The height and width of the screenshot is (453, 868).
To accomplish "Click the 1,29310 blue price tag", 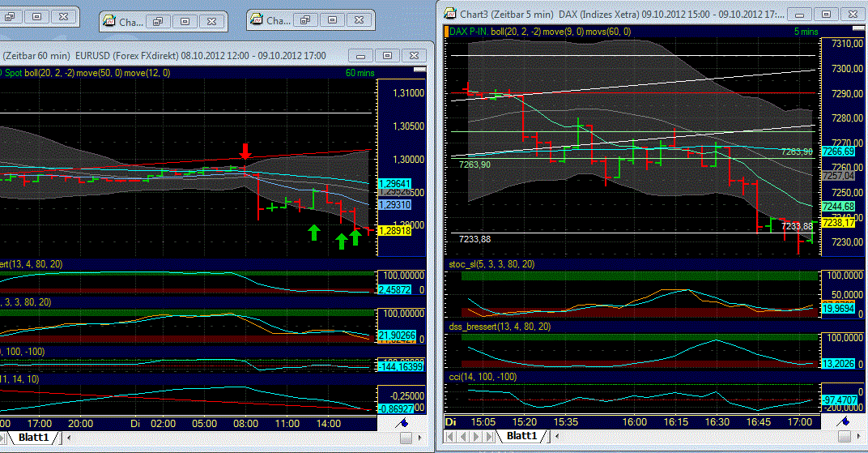I will coord(394,205).
